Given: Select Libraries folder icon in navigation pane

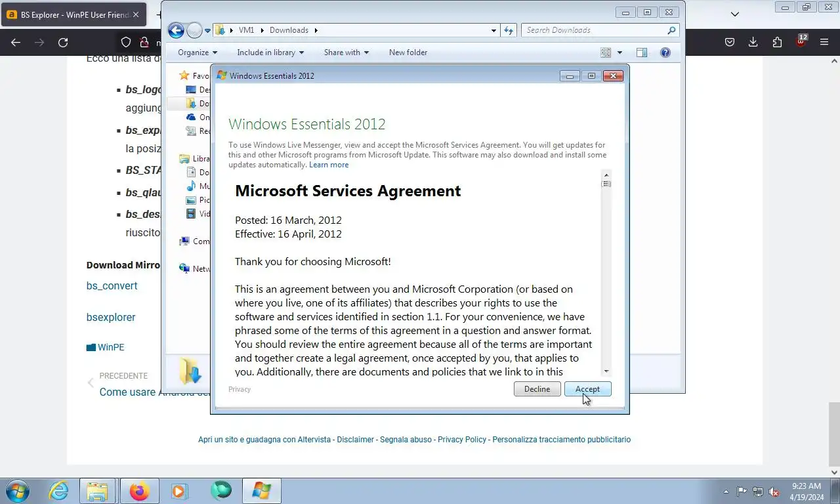Looking at the screenshot, I should tap(184, 159).
